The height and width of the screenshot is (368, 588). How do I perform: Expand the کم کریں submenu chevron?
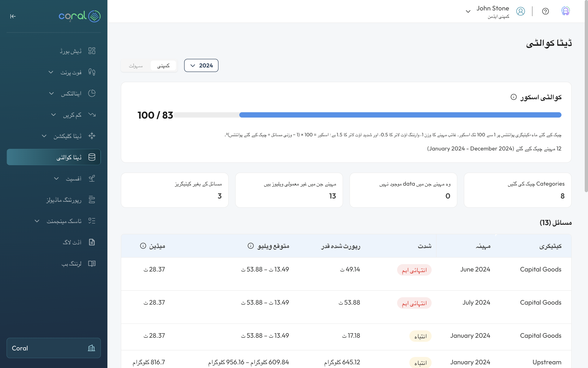pyautogui.click(x=53, y=114)
